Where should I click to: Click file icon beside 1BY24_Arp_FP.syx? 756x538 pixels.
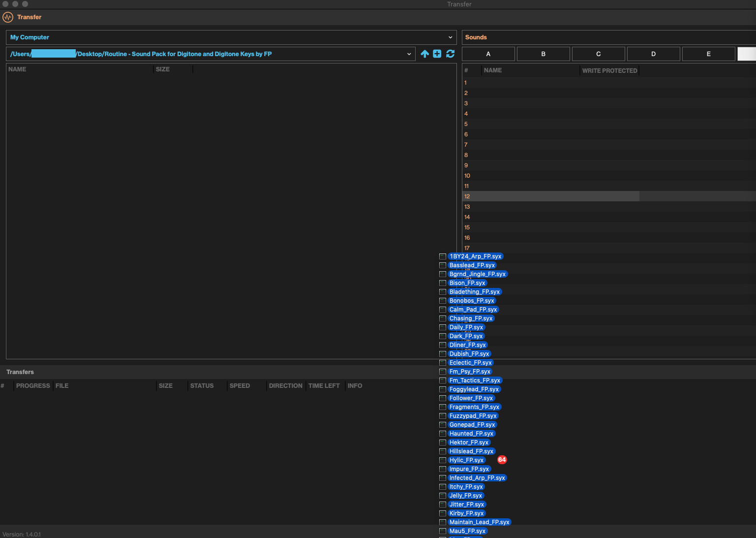tap(443, 256)
